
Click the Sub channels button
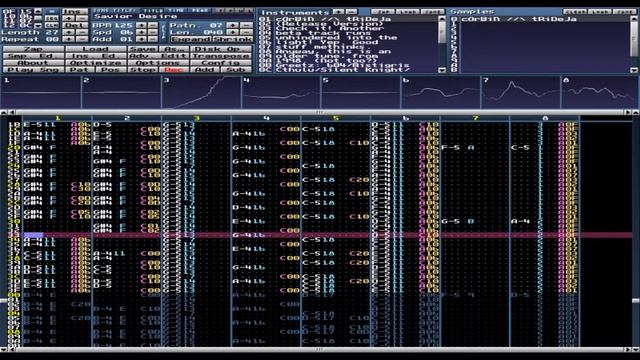pos(237,70)
